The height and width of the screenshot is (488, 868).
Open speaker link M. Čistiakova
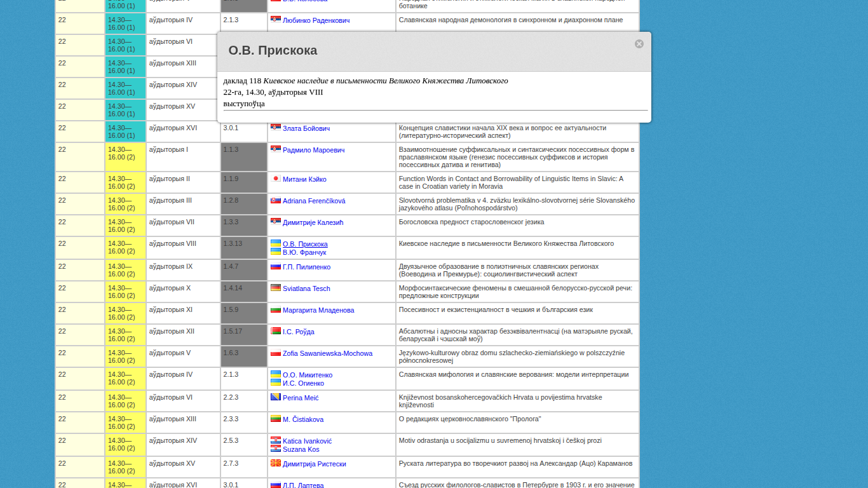(303, 419)
